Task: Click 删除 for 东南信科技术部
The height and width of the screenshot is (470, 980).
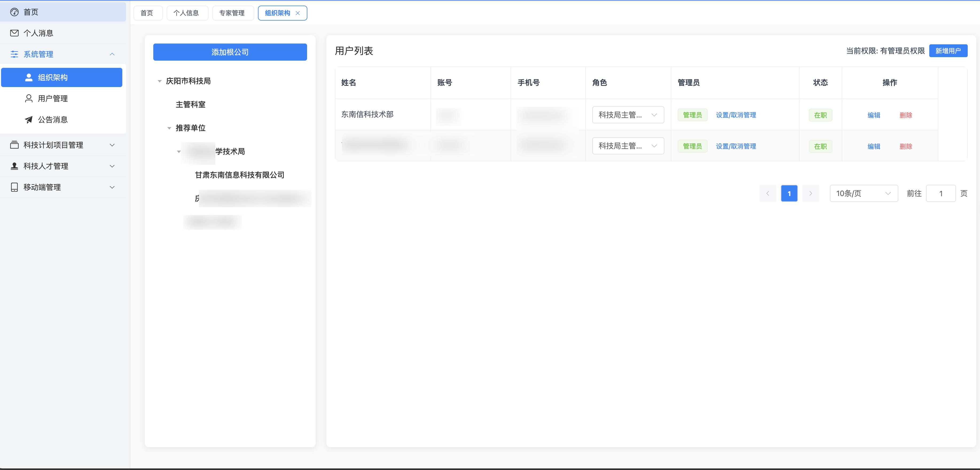Action: coord(906,115)
